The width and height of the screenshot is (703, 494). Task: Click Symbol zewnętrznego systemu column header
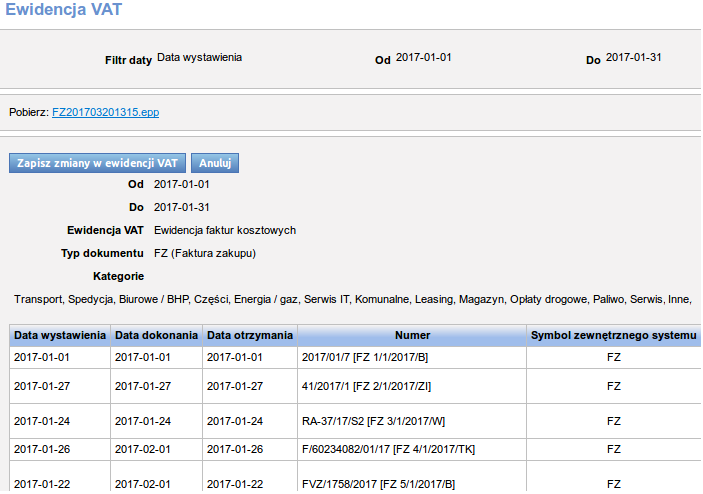(x=613, y=335)
